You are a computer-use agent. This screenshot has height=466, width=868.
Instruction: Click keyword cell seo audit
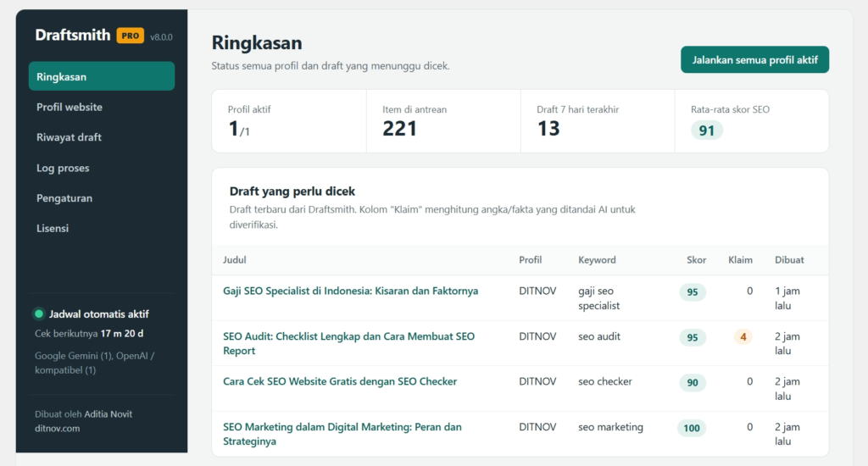click(x=599, y=336)
